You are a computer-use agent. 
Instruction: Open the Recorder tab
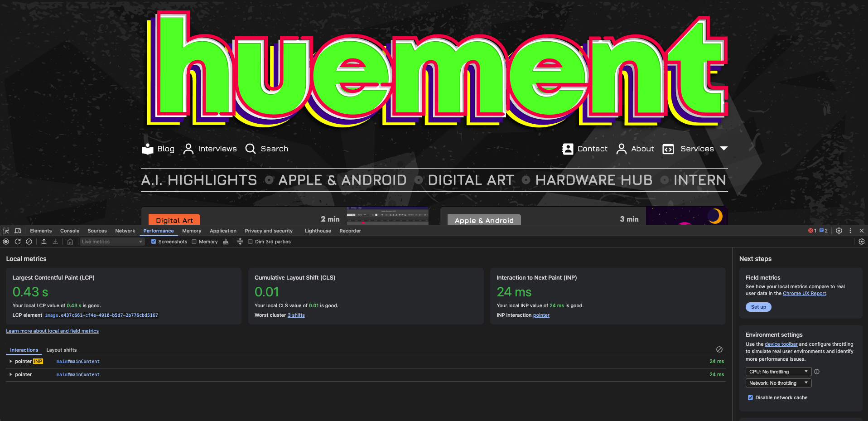tap(350, 231)
